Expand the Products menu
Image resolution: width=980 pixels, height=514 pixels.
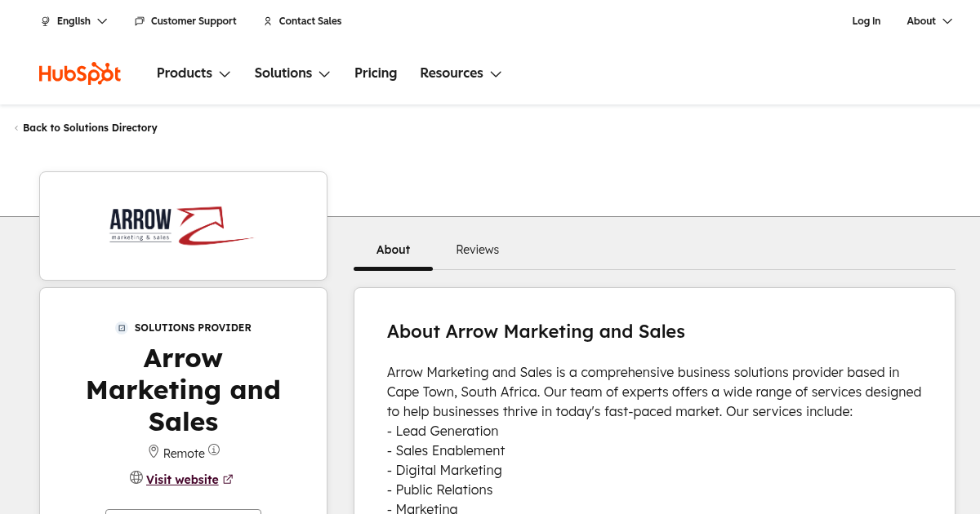(194, 73)
